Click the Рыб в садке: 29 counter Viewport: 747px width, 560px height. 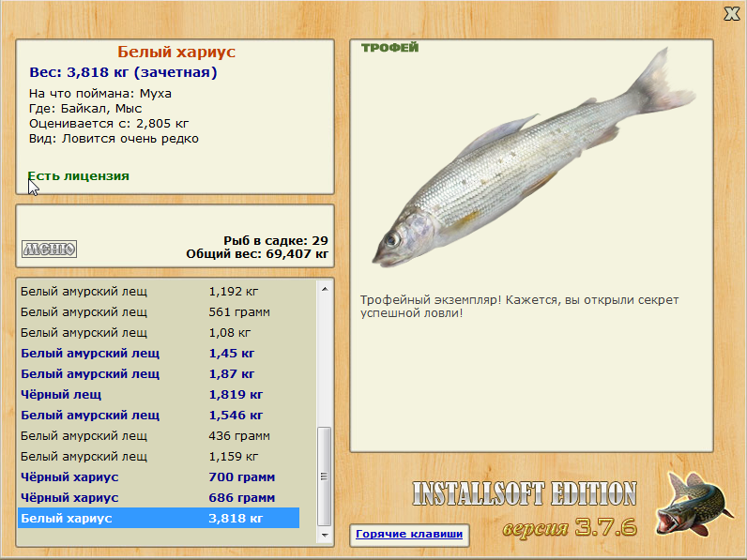[x=276, y=240]
